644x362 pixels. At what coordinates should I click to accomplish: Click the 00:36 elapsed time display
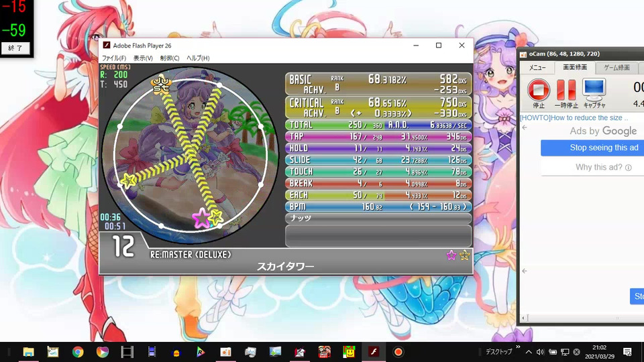(110, 217)
